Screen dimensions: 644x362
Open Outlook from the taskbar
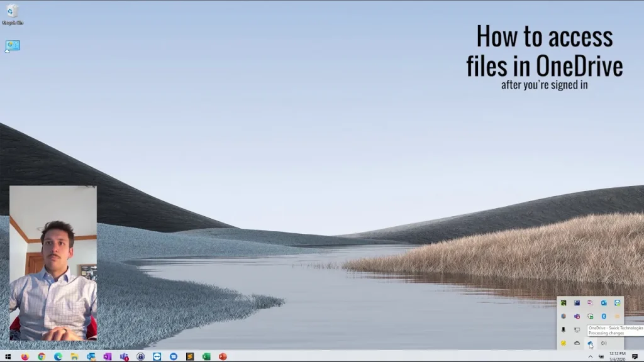tap(91, 356)
